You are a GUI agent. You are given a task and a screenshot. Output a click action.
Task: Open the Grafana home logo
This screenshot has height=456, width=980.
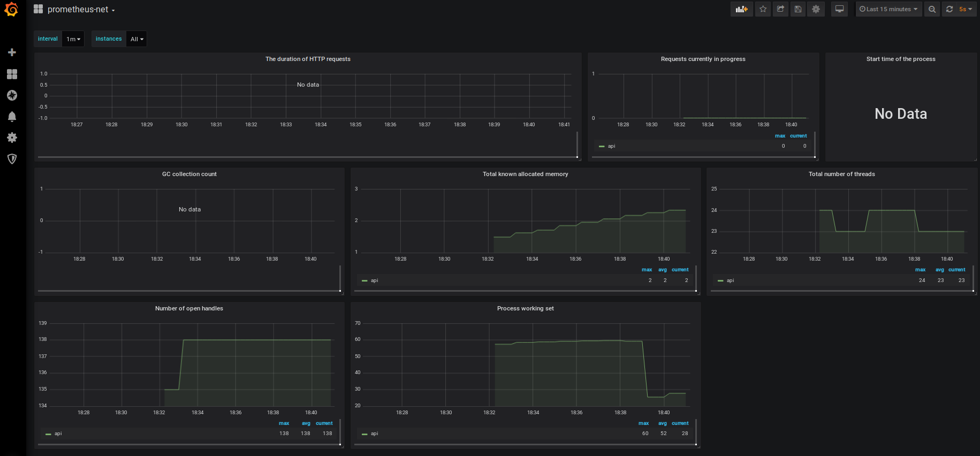pos(11,10)
